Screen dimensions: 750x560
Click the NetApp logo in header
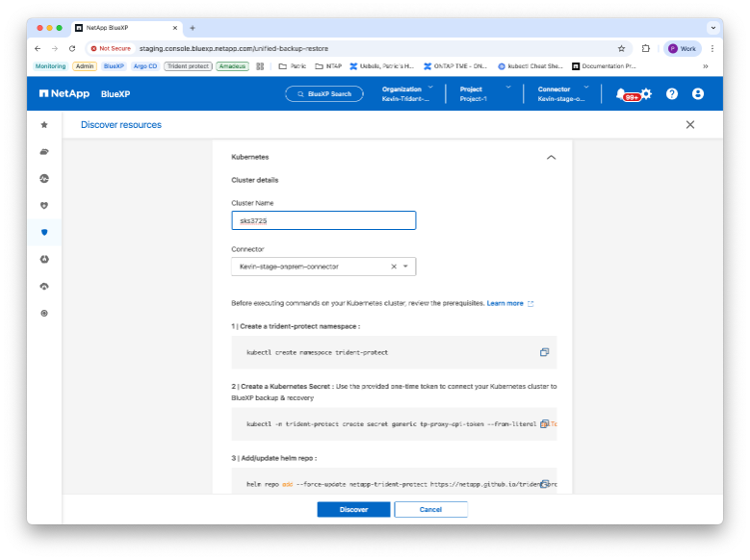65,93
